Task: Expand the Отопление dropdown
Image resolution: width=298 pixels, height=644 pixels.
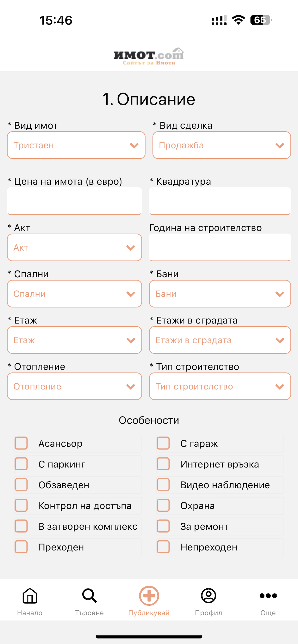Action: [x=74, y=386]
